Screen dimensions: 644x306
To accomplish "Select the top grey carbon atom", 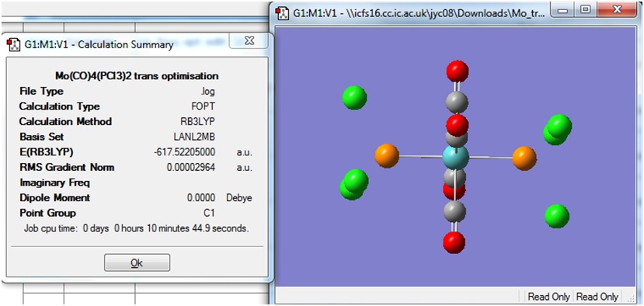I will tap(457, 102).
